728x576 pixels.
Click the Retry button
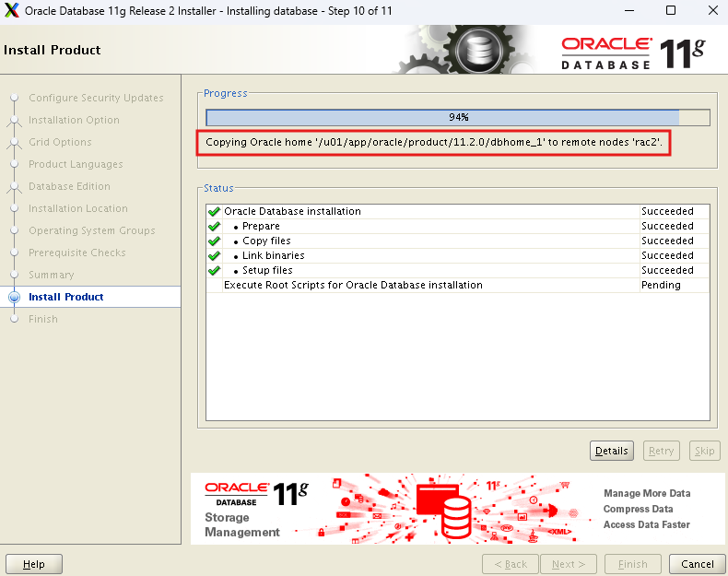[x=661, y=451]
